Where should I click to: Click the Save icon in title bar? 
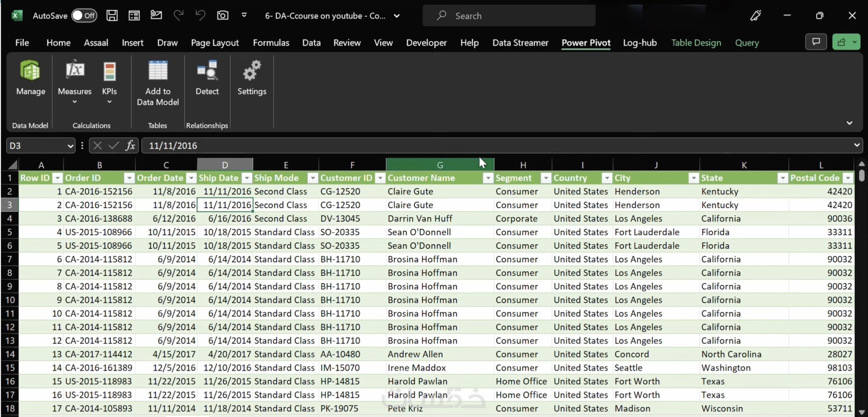(112, 15)
